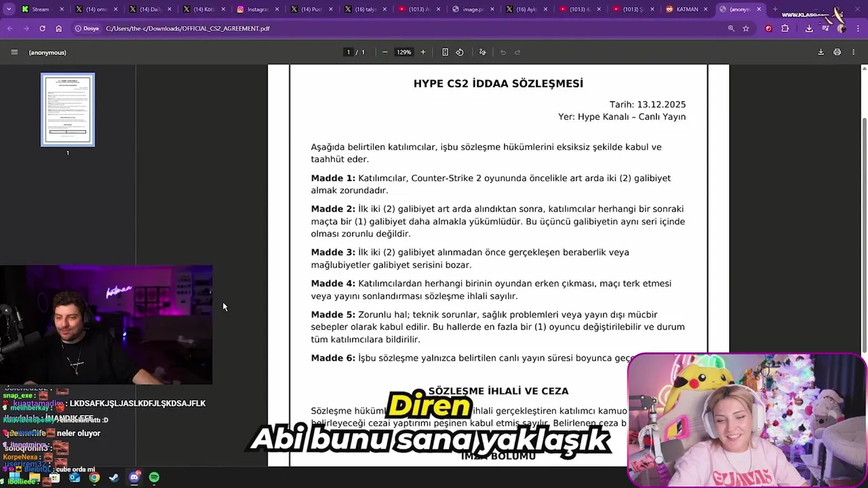Open the browser downloads panel
868x488 pixels.
[809, 28]
